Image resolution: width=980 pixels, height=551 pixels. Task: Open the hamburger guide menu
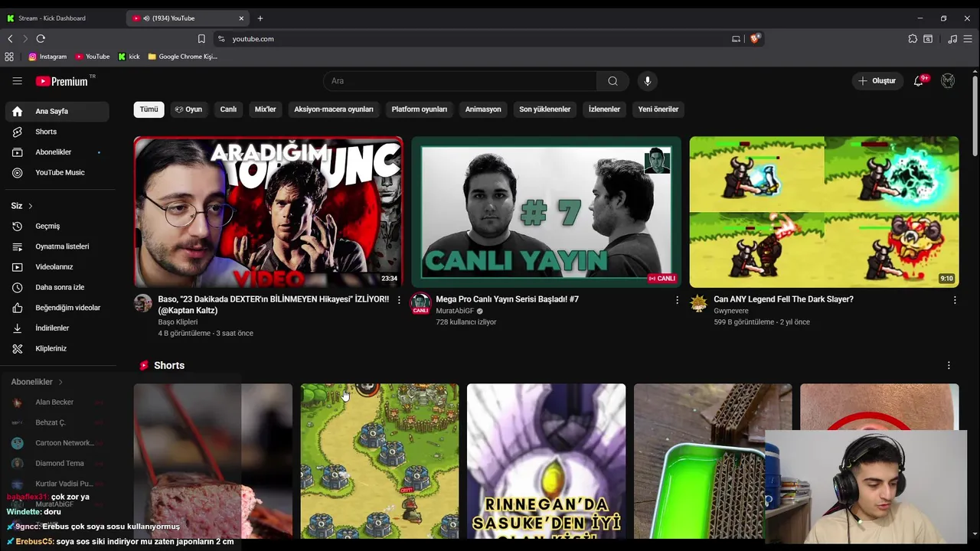[17, 81]
